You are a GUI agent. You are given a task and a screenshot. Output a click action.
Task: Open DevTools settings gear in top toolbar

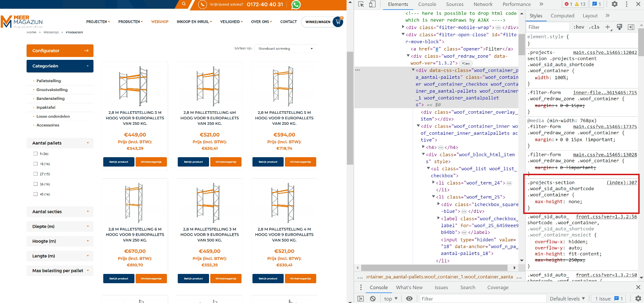[x=614, y=4]
